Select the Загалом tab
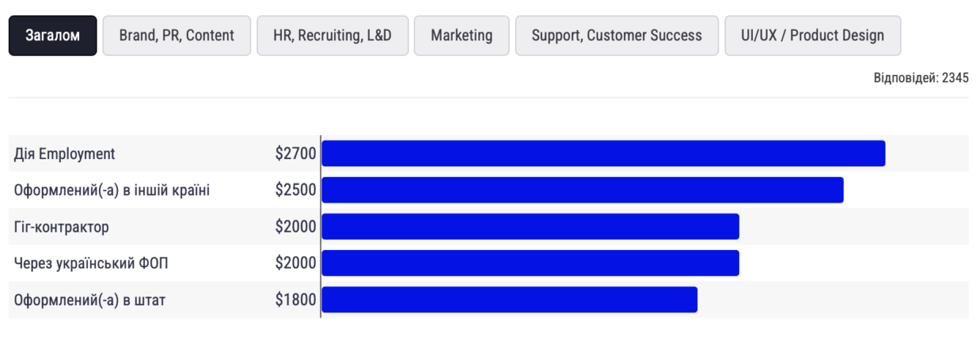Image resolution: width=980 pixels, height=344 pixels. tap(53, 35)
